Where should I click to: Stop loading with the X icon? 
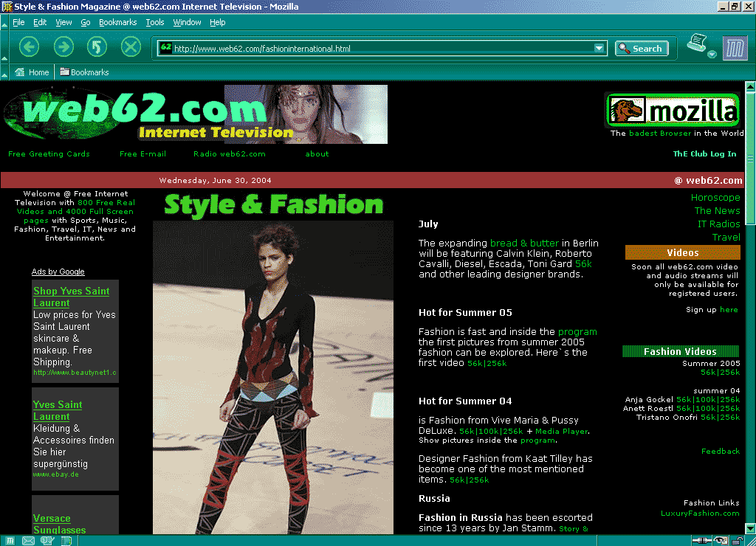pyautogui.click(x=131, y=47)
